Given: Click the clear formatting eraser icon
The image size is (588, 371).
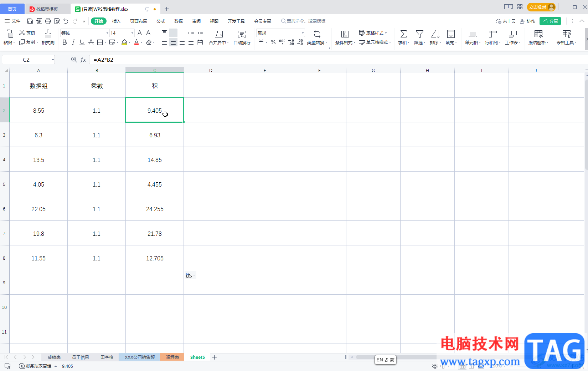Looking at the screenshot, I should tap(149, 42).
